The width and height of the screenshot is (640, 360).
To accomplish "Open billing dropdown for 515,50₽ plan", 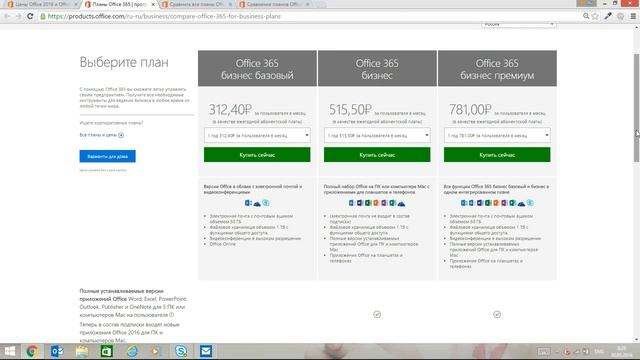I will [377, 136].
